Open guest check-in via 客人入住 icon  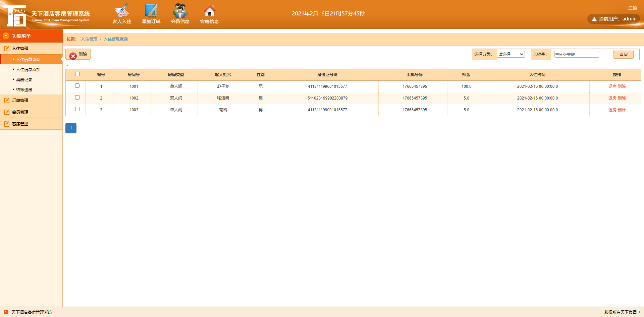pyautogui.click(x=121, y=13)
